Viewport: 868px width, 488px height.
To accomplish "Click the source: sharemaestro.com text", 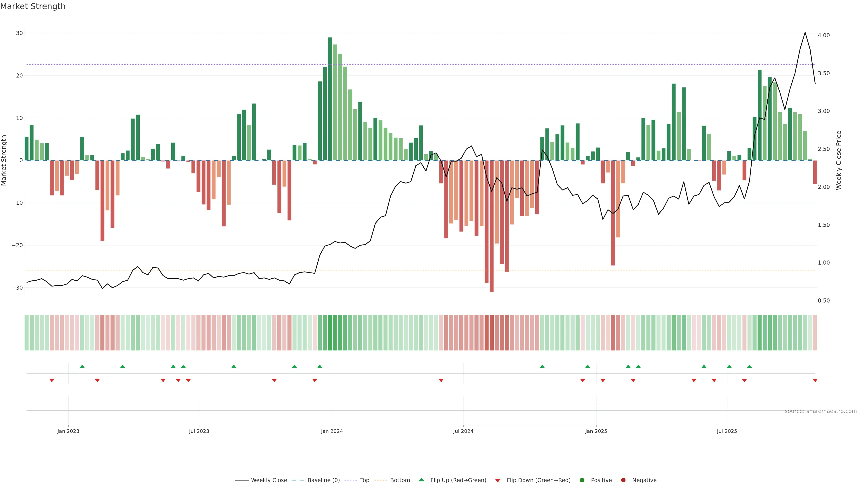I will (821, 411).
